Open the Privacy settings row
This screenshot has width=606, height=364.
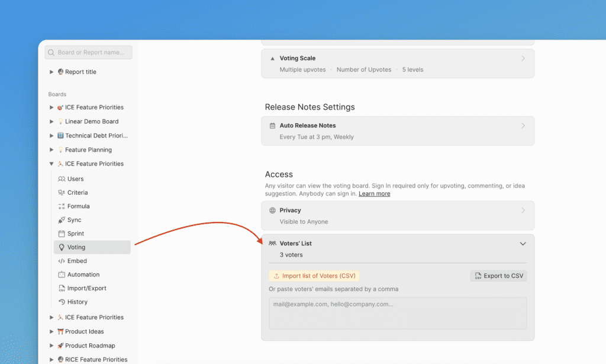[398, 215]
